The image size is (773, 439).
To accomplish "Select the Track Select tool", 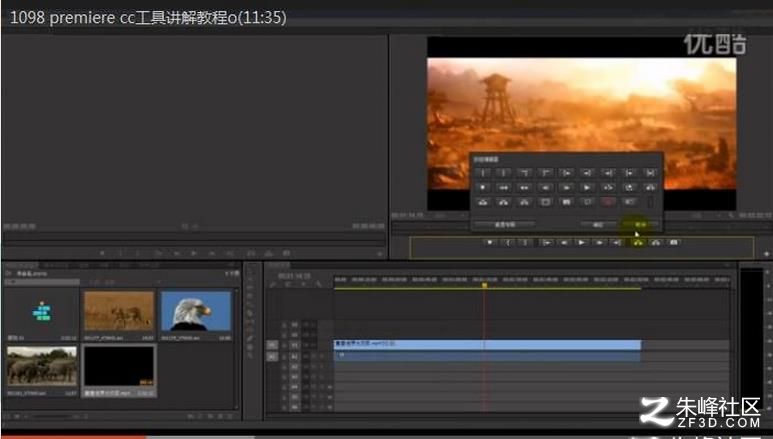I will [250, 279].
